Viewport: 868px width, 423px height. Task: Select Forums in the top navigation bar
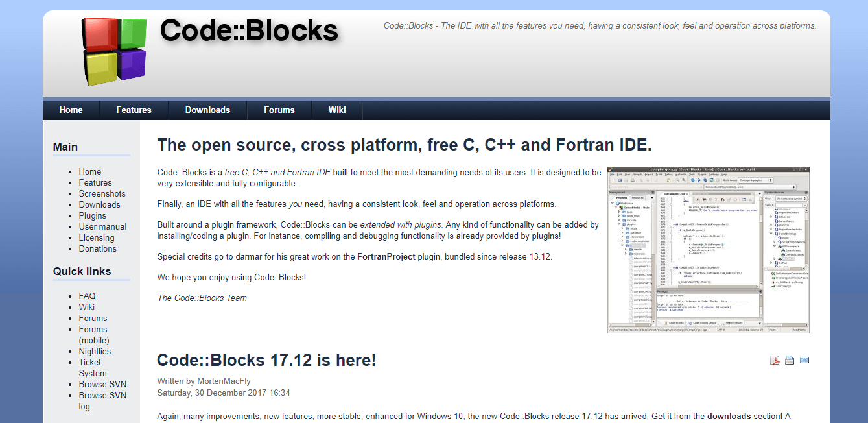pyautogui.click(x=279, y=110)
